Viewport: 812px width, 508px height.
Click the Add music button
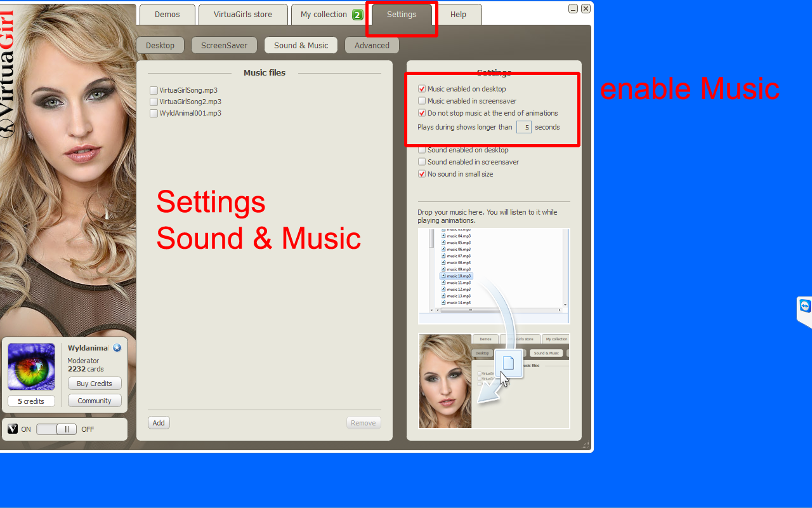tap(159, 423)
